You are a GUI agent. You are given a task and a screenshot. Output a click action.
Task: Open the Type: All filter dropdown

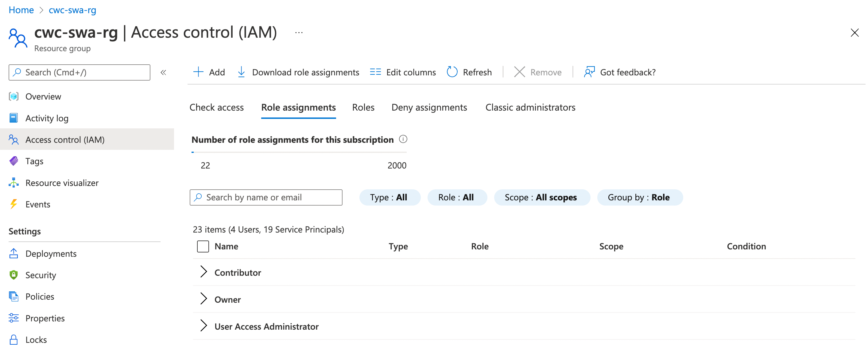tap(389, 197)
